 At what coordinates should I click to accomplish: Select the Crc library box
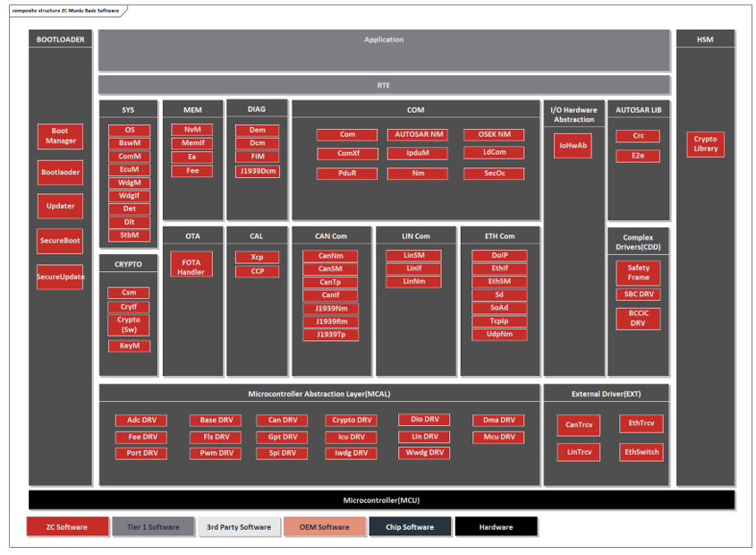[x=638, y=136]
